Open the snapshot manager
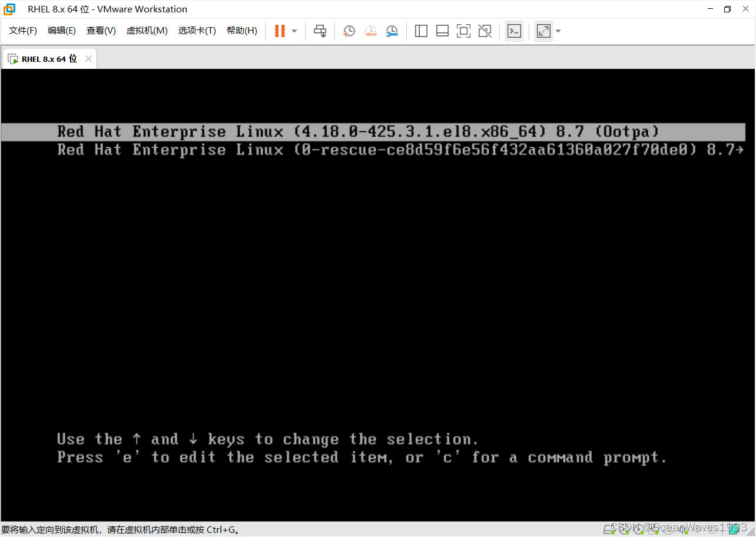 click(x=392, y=31)
